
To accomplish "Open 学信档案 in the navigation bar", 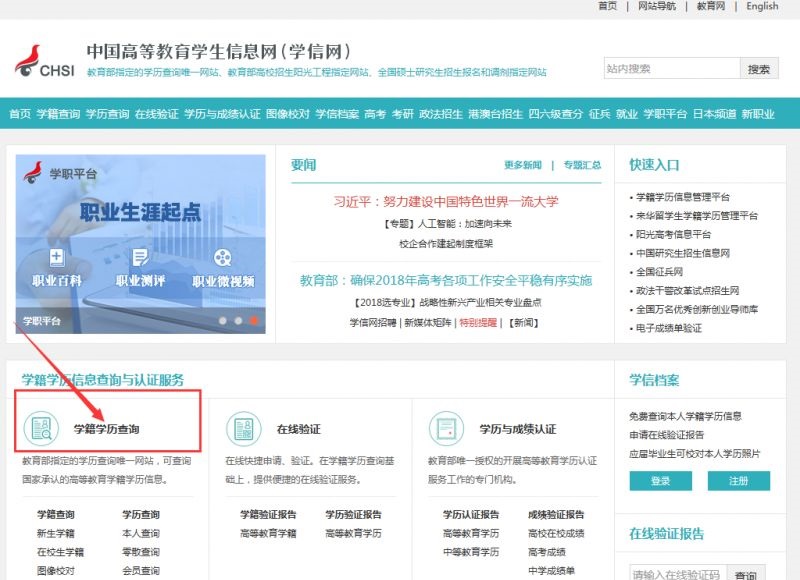I will [337, 114].
